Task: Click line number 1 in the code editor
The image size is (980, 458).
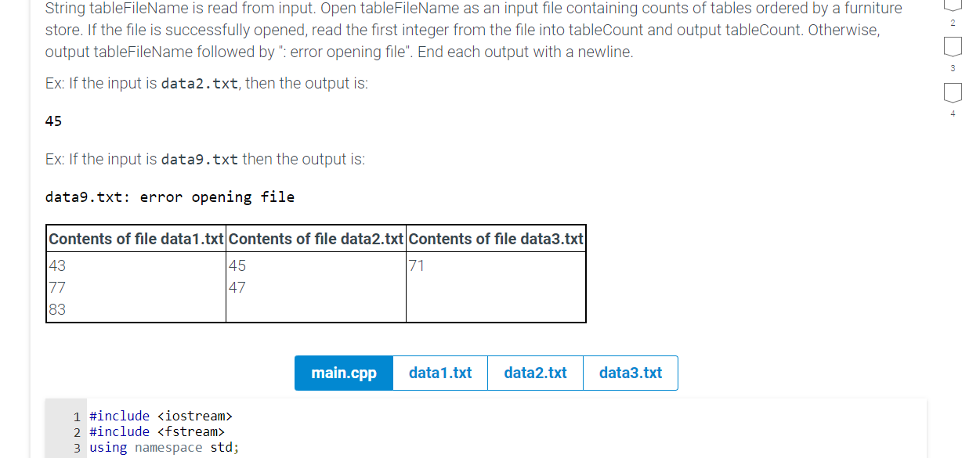Action: [x=76, y=416]
